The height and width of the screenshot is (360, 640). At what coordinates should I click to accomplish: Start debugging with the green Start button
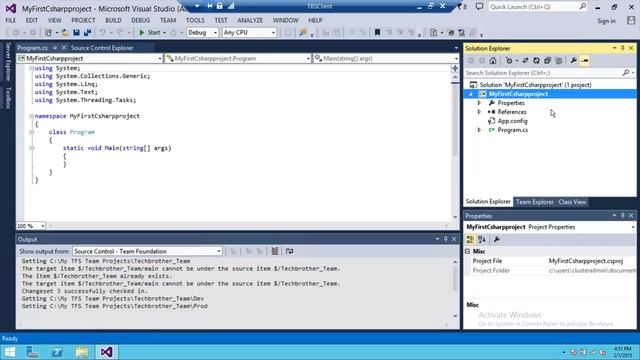[x=149, y=32]
